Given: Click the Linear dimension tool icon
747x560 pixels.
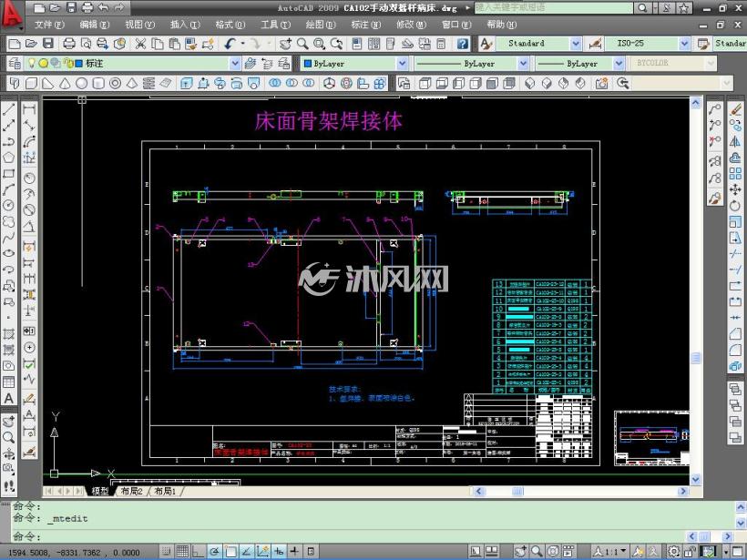Looking at the screenshot, I should [x=29, y=109].
